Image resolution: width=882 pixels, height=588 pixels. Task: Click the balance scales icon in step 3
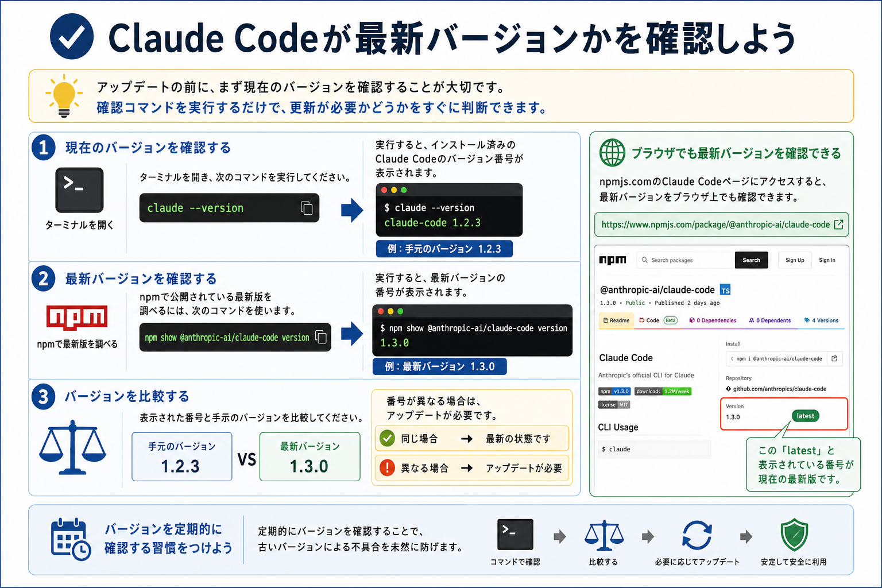click(72, 447)
